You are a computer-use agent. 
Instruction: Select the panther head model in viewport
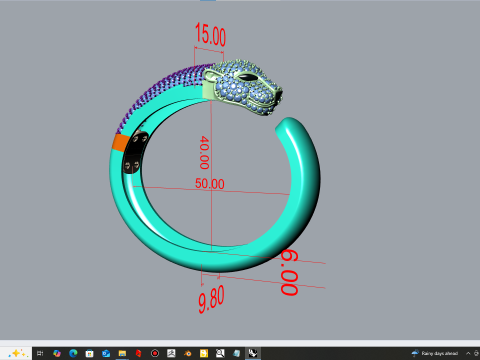coord(245,87)
